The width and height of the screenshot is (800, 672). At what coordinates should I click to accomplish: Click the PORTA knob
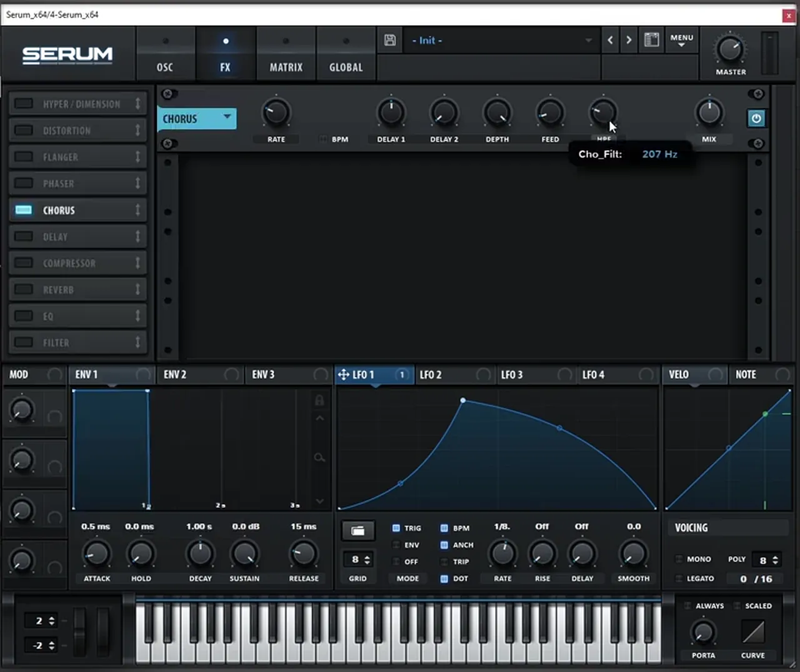coord(703,633)
